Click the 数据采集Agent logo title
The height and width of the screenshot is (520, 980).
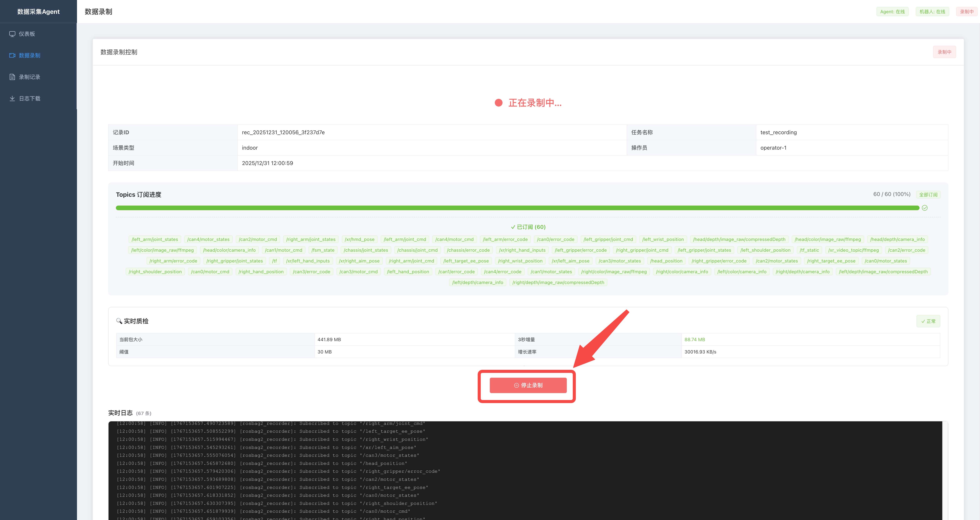pyautogui.click(x=38, y=12)
